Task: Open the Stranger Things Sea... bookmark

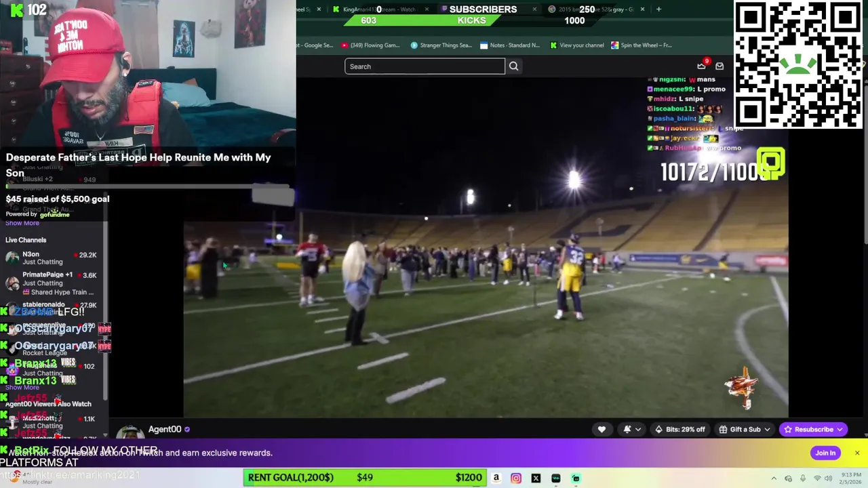Action: (441, 45)
